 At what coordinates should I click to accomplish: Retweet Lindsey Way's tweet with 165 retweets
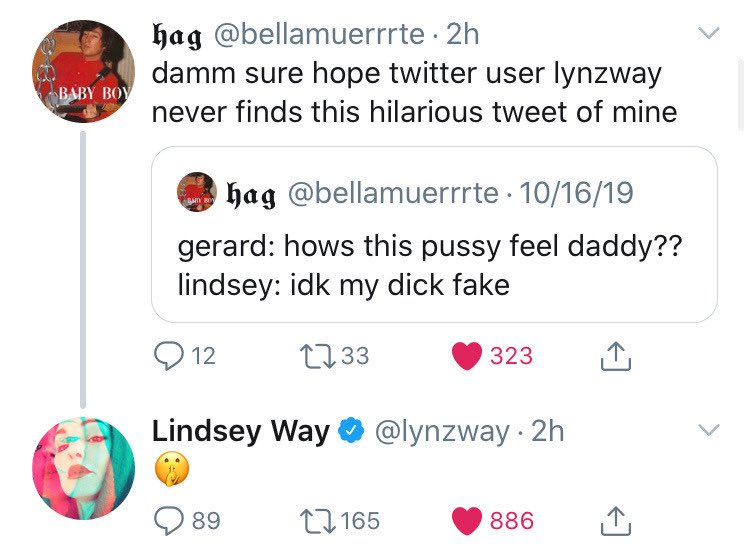pyautogui.click(x=315, y=521)
